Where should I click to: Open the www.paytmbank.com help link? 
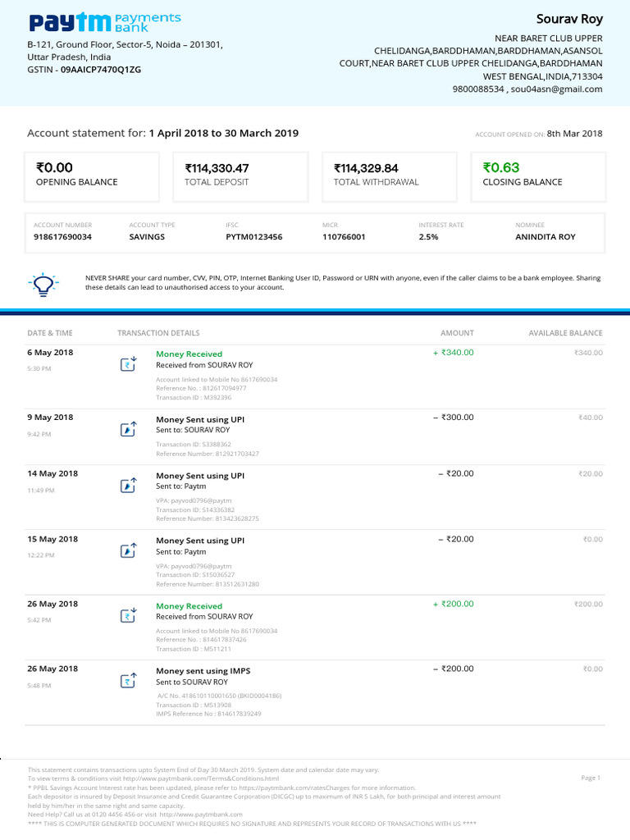201,815
